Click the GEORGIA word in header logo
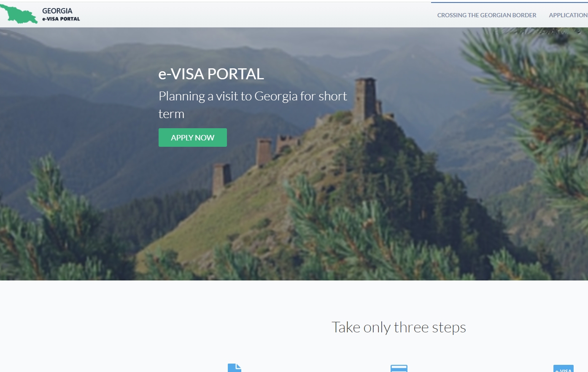The image size is (588, 372). (57, 11)
